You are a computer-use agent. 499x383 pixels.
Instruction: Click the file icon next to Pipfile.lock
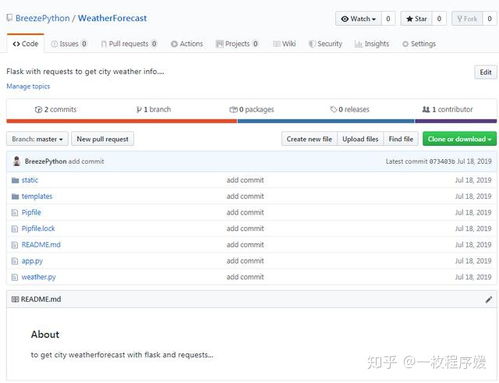[x=15, y=229]
